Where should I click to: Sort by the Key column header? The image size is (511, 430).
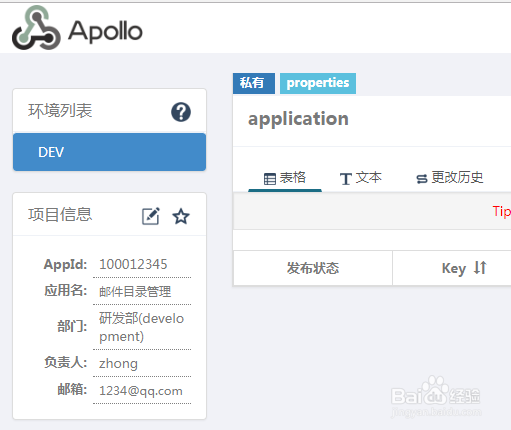click(x=454, y=268)
